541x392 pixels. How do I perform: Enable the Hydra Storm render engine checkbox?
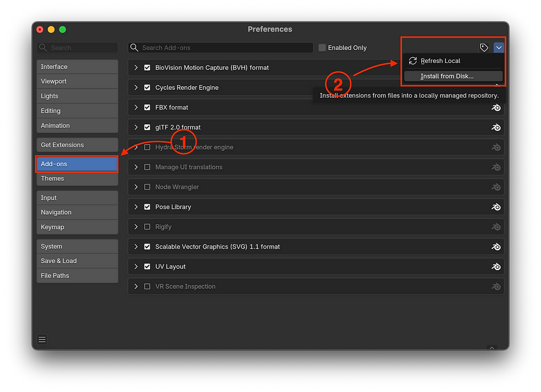(x=147, y=147)
